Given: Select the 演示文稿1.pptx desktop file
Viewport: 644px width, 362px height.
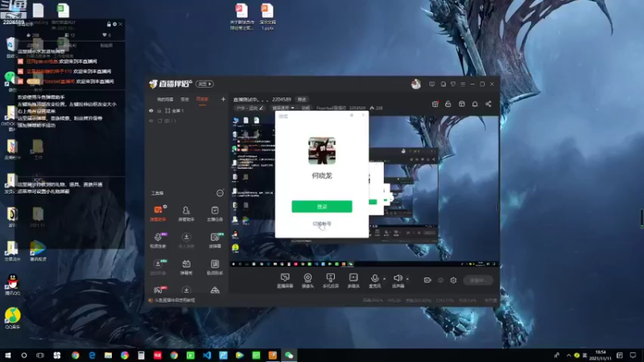Looking at the screenshot, I should tap(267, 17).
